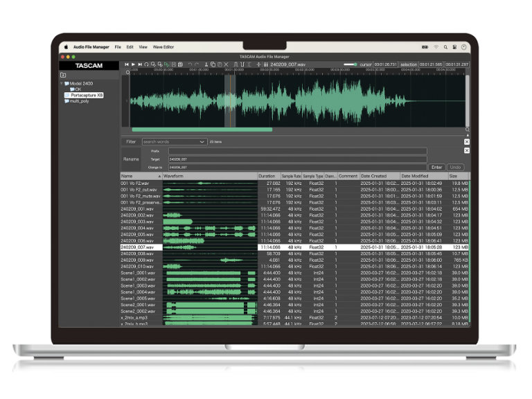Select the Portacapture X8 folder
532x399 pixels.
84,96
